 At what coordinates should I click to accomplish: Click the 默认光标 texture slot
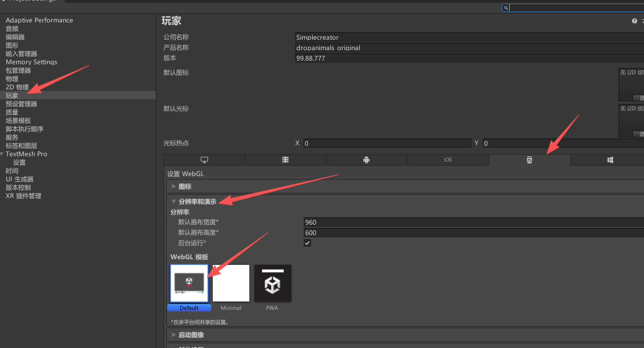click(x=631, y=120)
